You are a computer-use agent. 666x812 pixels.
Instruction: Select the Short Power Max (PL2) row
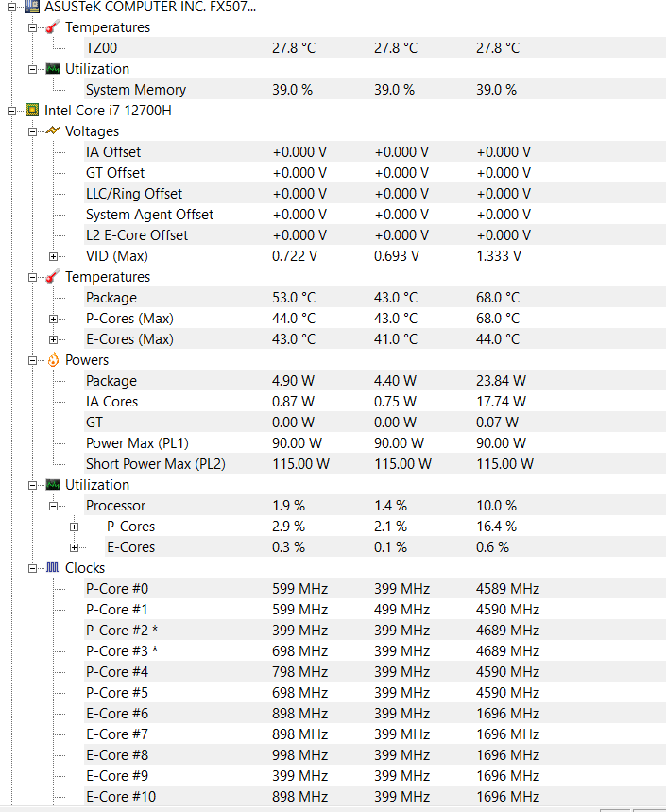point(155,464)
